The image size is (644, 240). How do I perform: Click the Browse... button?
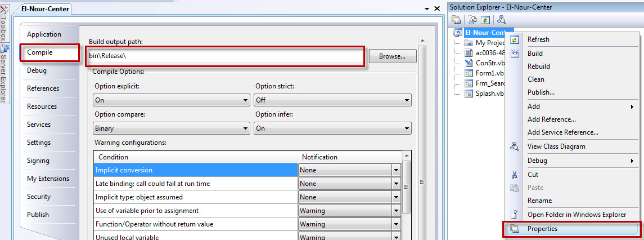393,56
